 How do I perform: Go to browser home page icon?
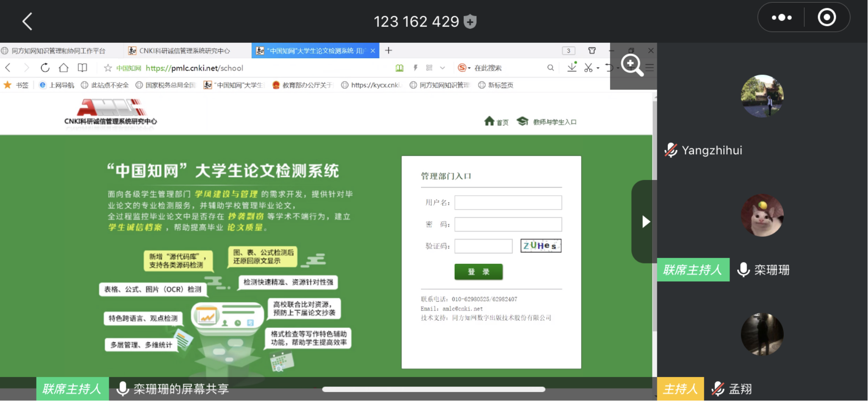pos(64,68)
